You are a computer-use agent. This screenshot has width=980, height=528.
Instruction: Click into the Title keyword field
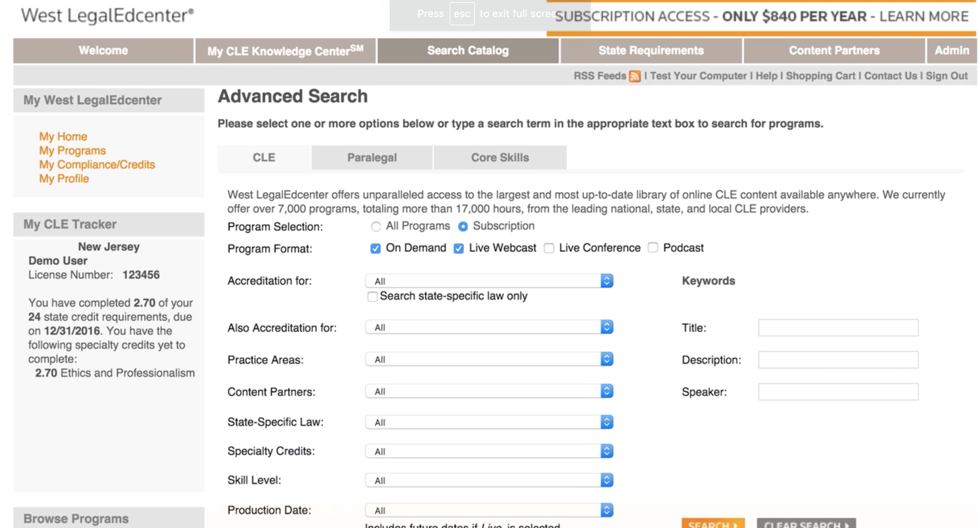tap(838, 328)
